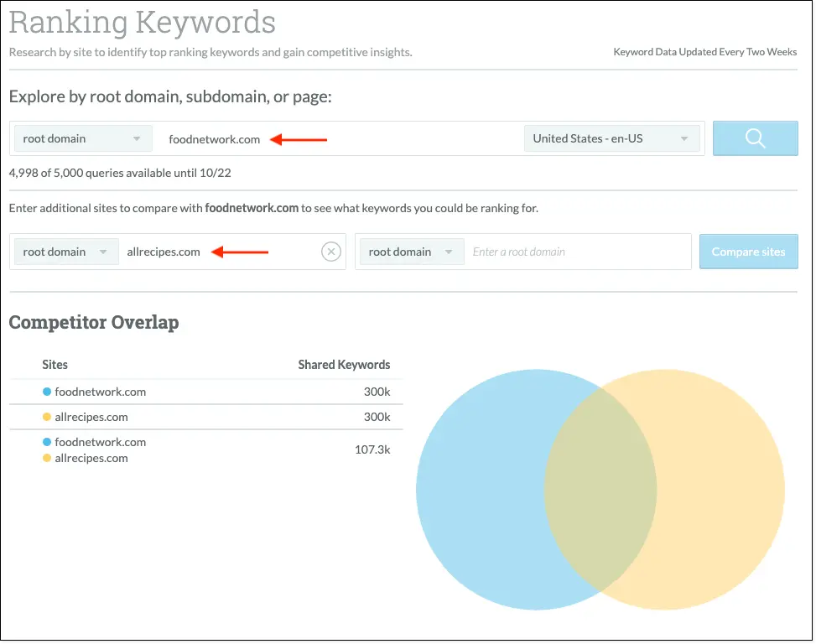Click the foodnetwork.com search input field
The height and width of the screenshot is (644, 816).
pyautogui.click(x=335, y=138)
